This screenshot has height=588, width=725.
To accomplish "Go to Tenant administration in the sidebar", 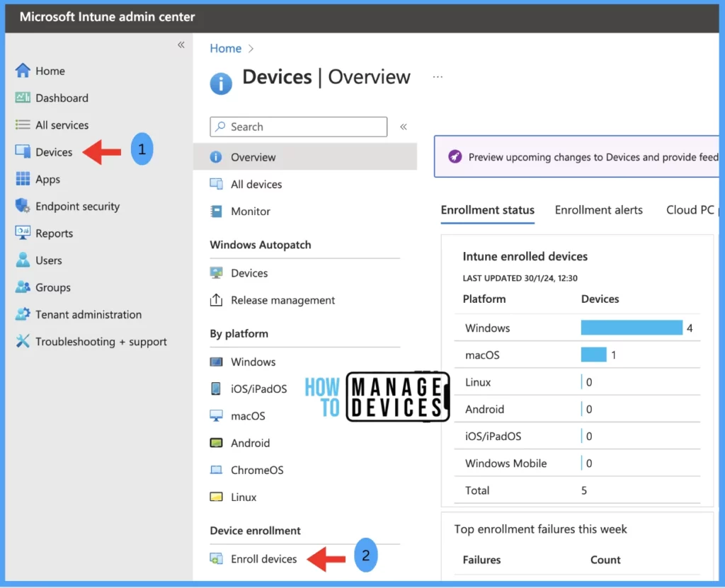I will [x=89, y=315].
